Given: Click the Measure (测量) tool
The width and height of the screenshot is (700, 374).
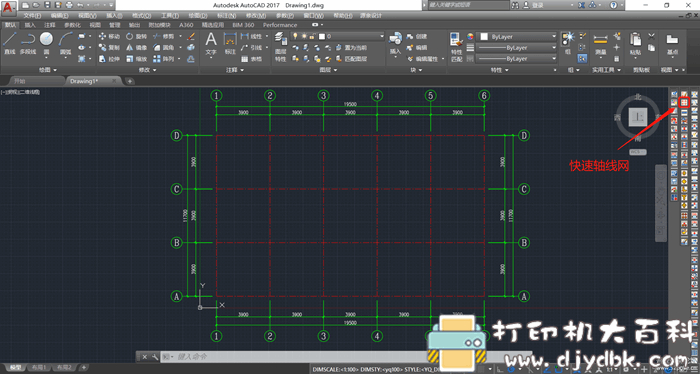Looking at the screenshot, I should tap(600, 44).
